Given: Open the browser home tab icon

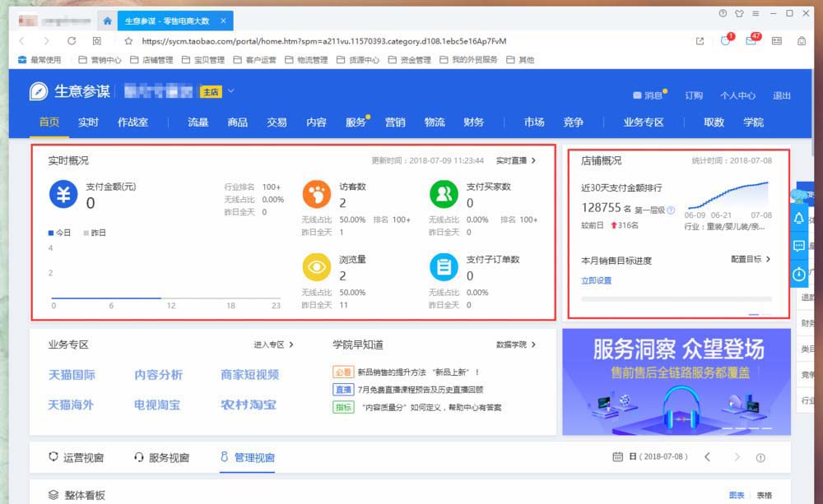Looking at the screenshot, I should 108,21.
